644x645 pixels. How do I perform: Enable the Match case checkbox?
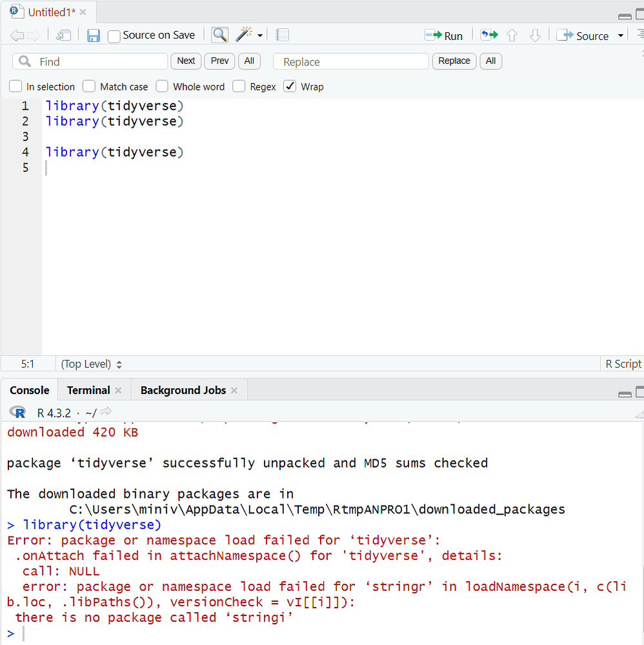coord(88,86)
